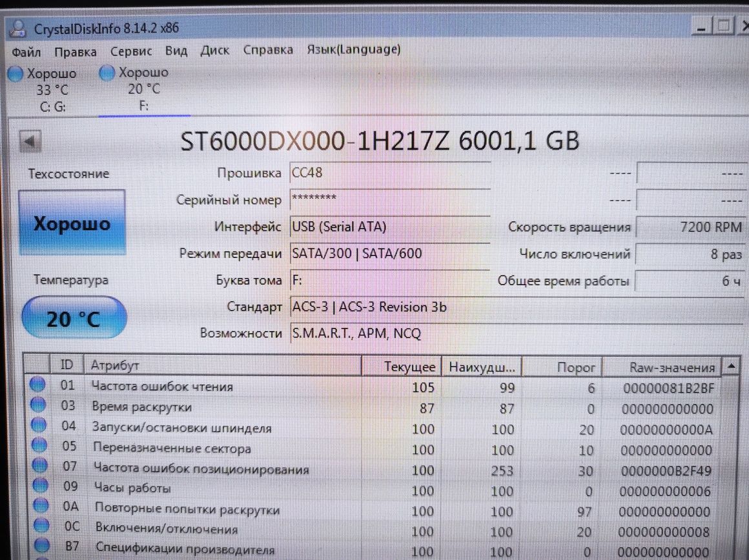
Task: Click status icon of attribute 01
Action: point(37,385)
